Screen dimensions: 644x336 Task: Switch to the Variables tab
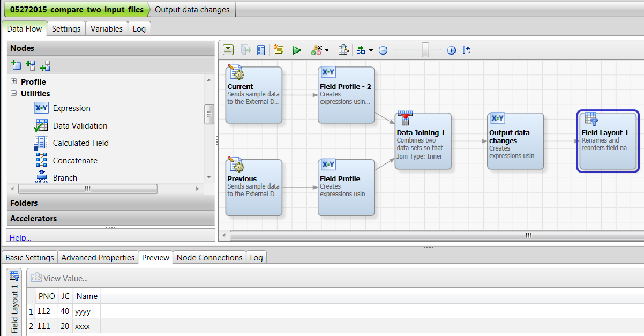coord(106,28)
